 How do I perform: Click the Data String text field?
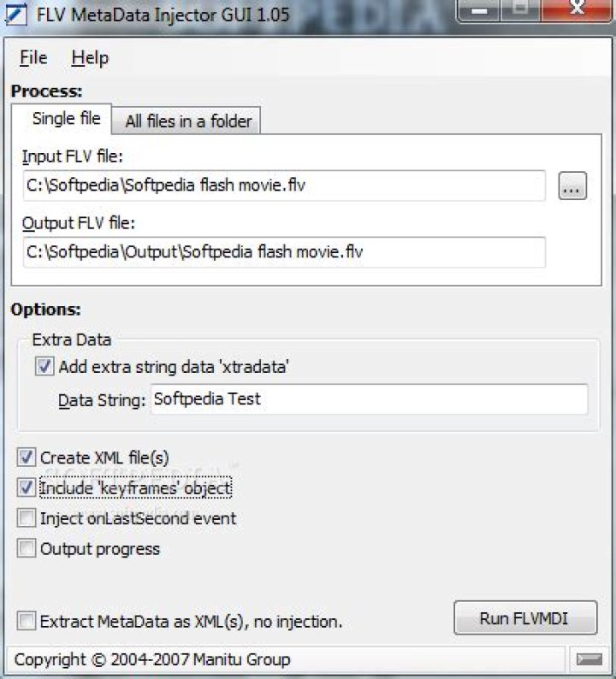pos(369,399)
